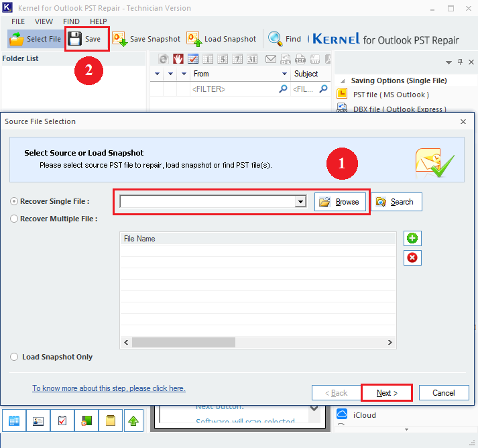Click the greyed < Back button
This screenshot has width=478, height=448.
coord(337,393)
